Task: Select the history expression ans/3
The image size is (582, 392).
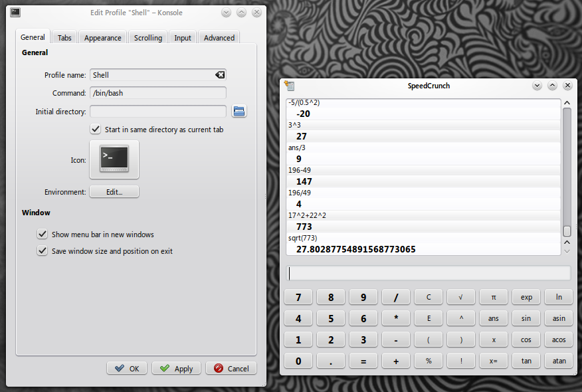Action: point(296,147)
